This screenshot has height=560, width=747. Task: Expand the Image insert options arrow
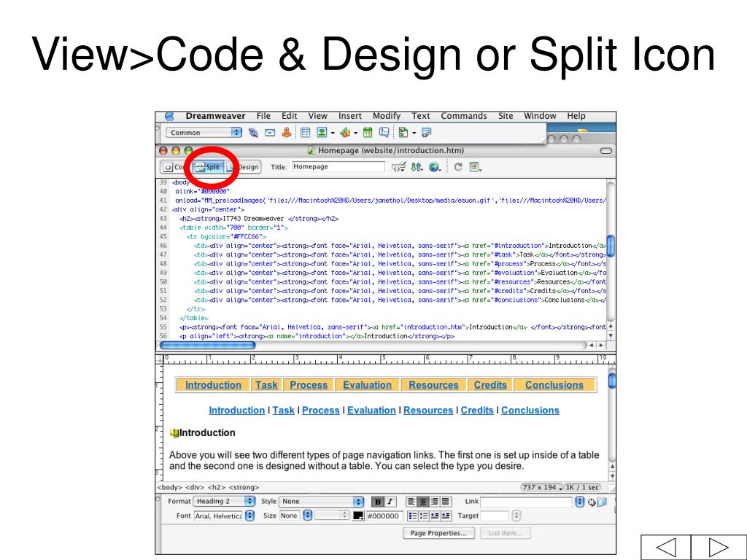(333, 133)
